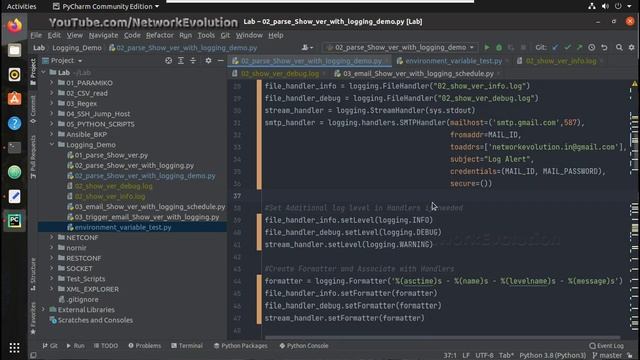Image resolution: width=640 pixels, height=360 pixels.
Task: Click the master branch widget in status bar
Action: [607, 356]
